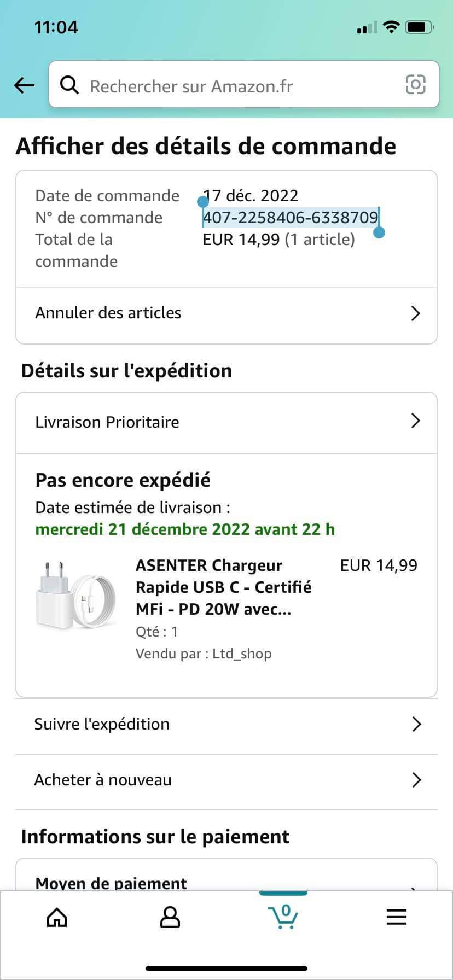Image resolution: width=453 pixels, height=980 pixels.
Task: Tap Acheter à nouveau link
Action: [103, 780]
